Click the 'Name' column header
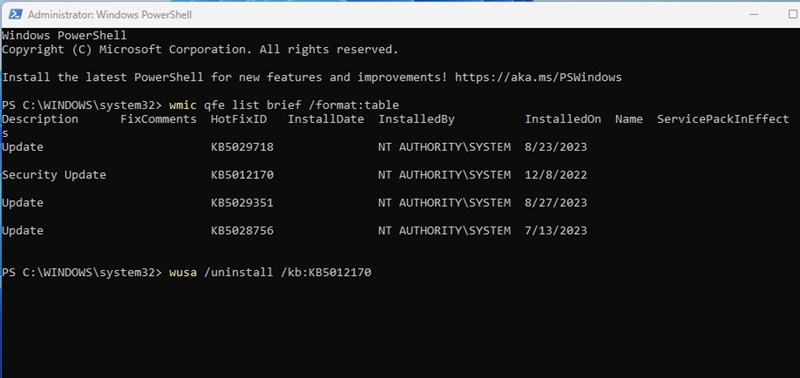This screenshot has height=378, width=800. pos(629,119)
